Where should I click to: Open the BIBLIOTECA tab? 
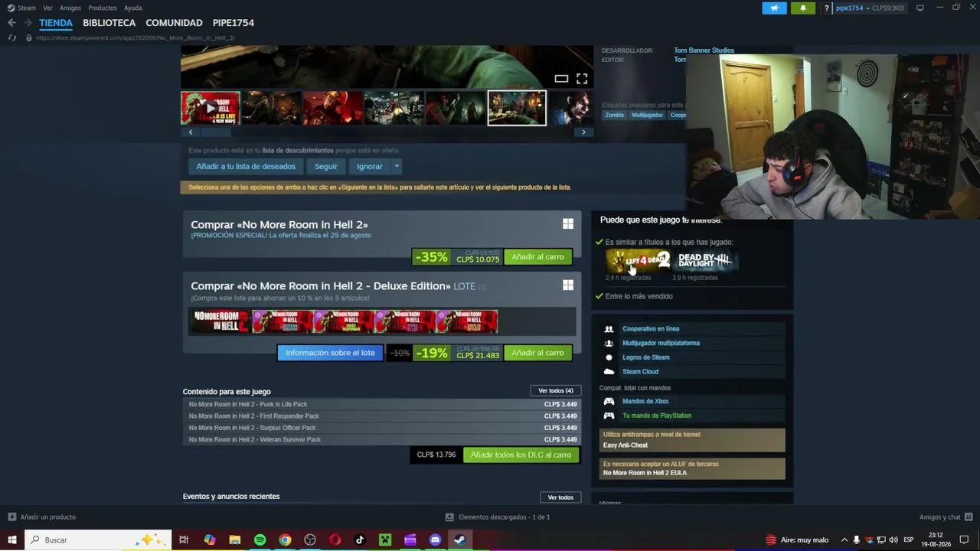click(x=109, y=23)
